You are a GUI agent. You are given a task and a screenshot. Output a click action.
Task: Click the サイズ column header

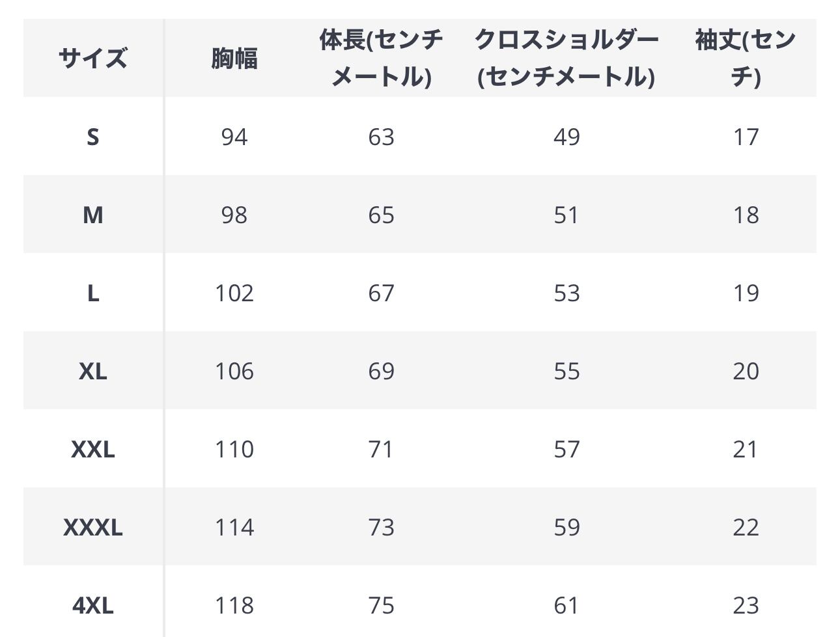(92, 59)
